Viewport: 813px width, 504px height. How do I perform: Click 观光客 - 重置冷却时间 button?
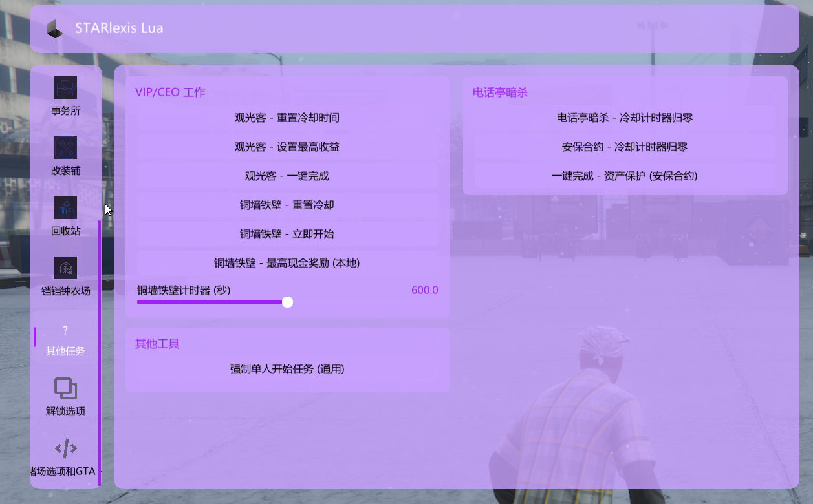click(287, 118)
